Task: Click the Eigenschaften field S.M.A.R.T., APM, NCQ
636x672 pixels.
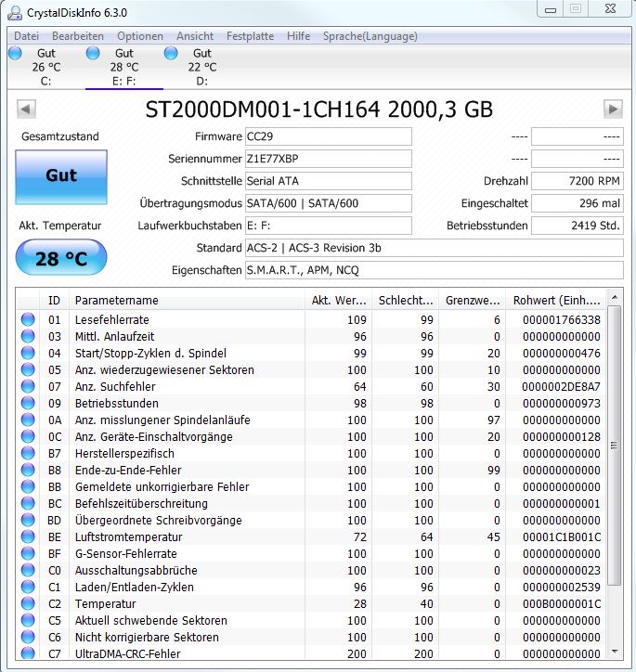Action: coord(435,270)
